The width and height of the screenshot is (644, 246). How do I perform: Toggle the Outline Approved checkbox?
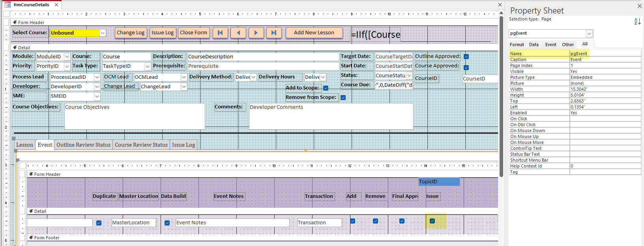(466, 56)
